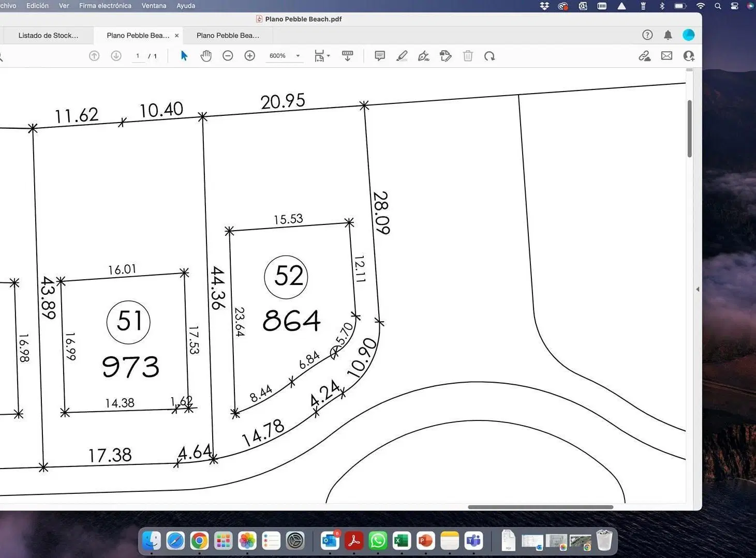This screenshot has width=756, height=558.
Task: Open the Ayuda menu
Action: tap(186, 6)
